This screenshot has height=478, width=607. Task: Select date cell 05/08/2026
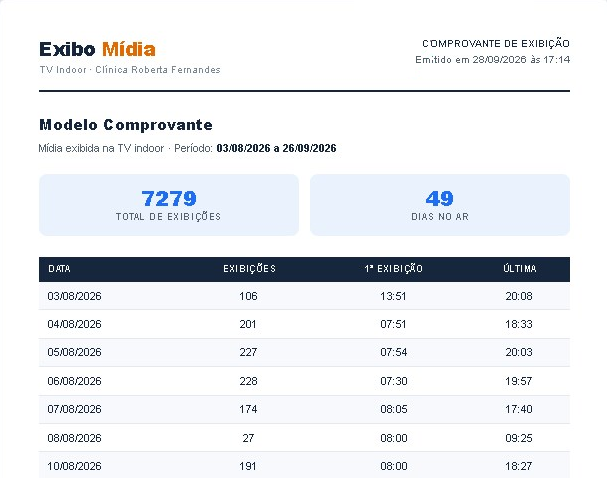[74, 352]
